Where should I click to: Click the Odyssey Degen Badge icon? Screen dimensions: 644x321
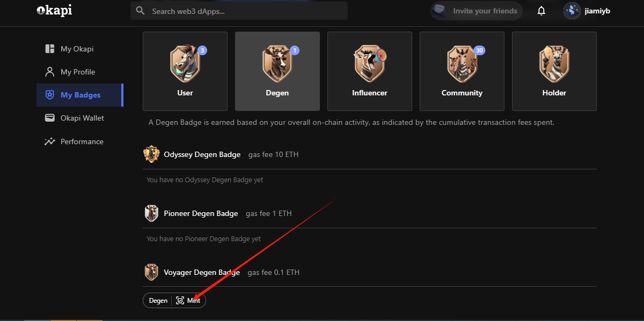[x=151, y=154]
